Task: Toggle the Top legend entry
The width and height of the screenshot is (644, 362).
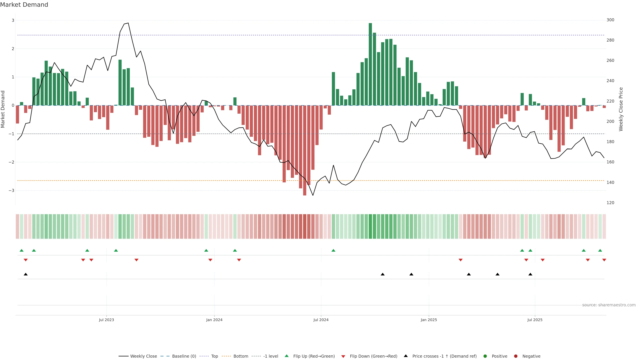Action: [x=214, y=356]
